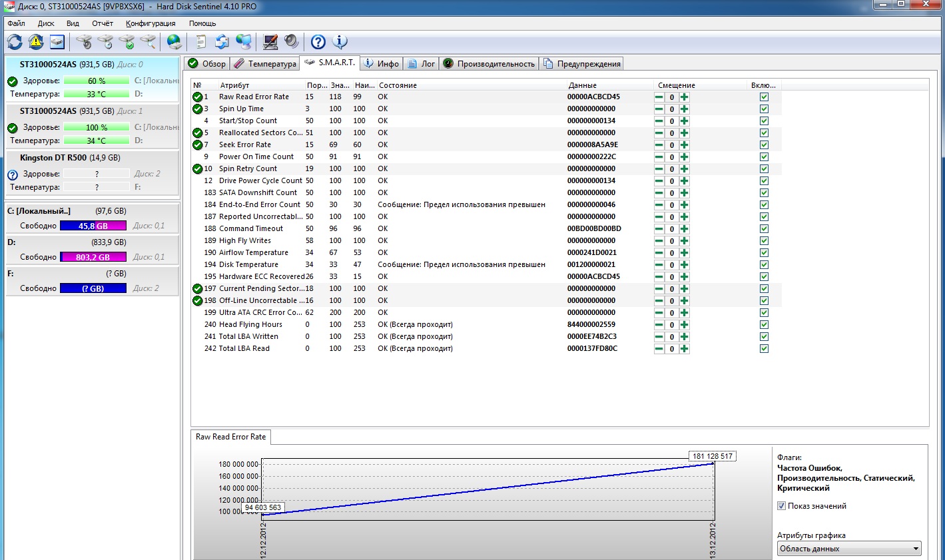Click the green minus for Raw Read Error Rate offset
Image resolution: width=945 pixels, height=560 pixels.
(659, 97)
